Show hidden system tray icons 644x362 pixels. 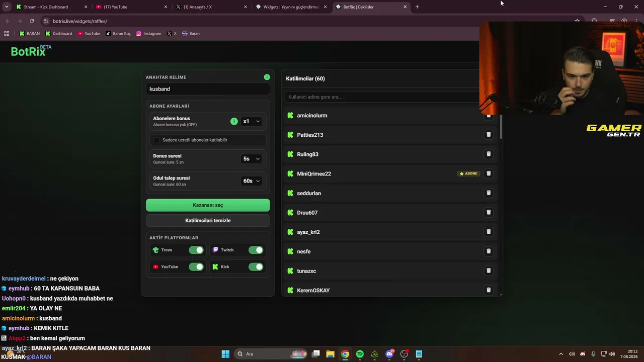tap(561, 354)
